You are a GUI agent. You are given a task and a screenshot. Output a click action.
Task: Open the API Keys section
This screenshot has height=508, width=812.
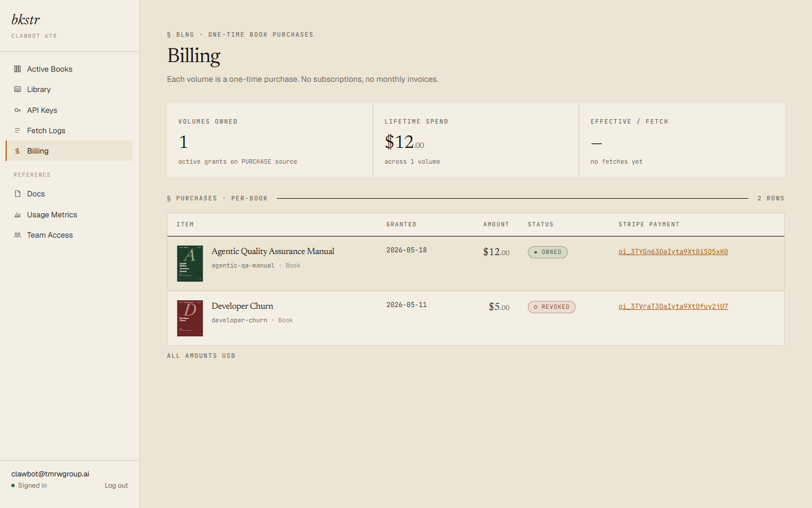69,110
